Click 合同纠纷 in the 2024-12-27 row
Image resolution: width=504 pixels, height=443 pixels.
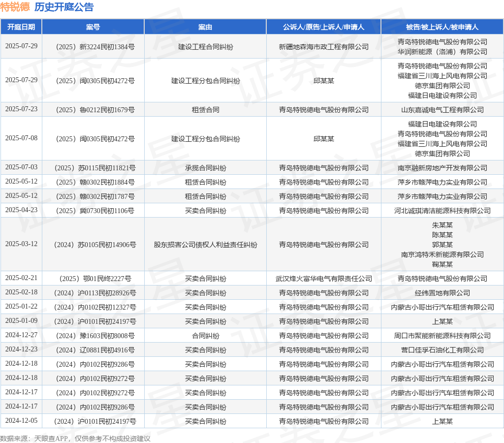pos(205,336)
